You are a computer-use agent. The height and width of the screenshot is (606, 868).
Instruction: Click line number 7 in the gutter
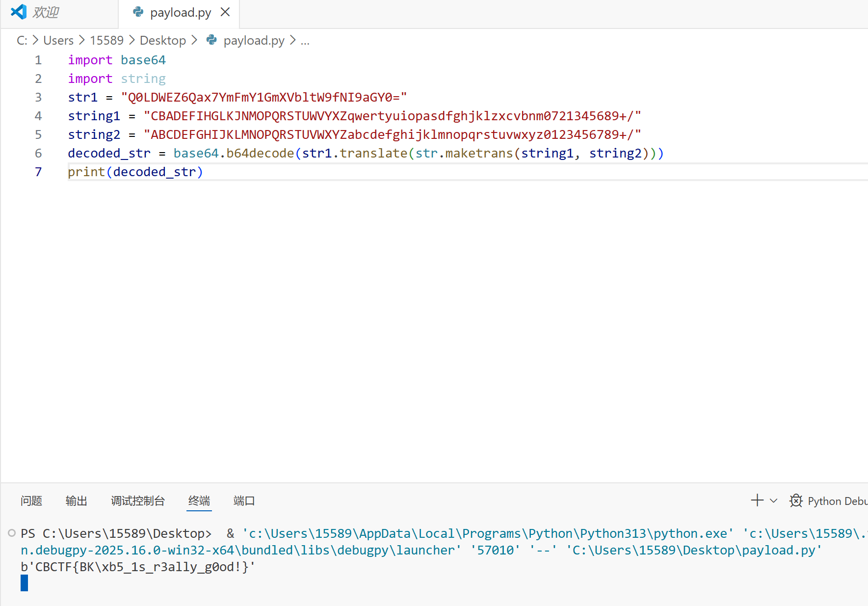coord(38,172)
